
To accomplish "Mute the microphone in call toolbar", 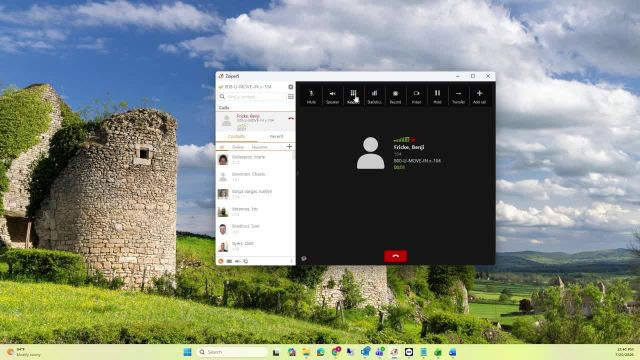I will pyautogui.click(x=311, y=97).
